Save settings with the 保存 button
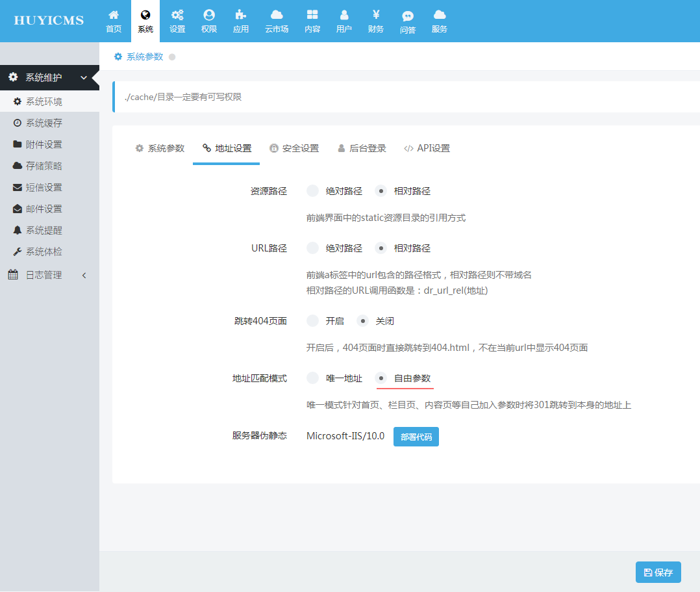Viewport: 700px width, 592px height. tap(658, 573)
